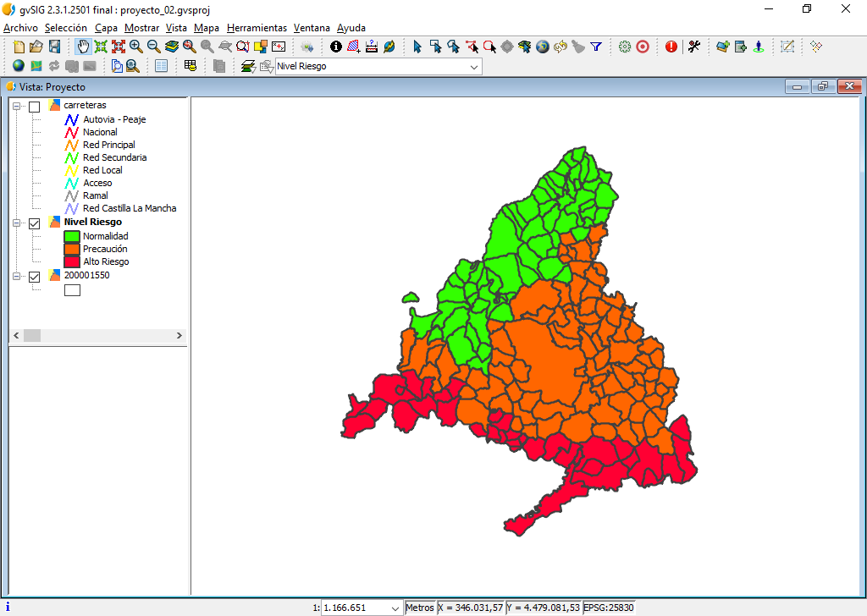Click the Select by circle tool
This screenshot has width=867, height=616.
[489, 47]
